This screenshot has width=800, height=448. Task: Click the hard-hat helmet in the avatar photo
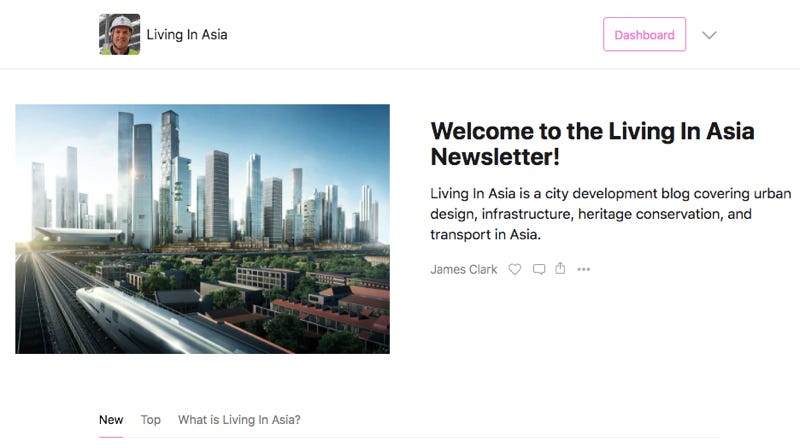(x=120, y=23)
